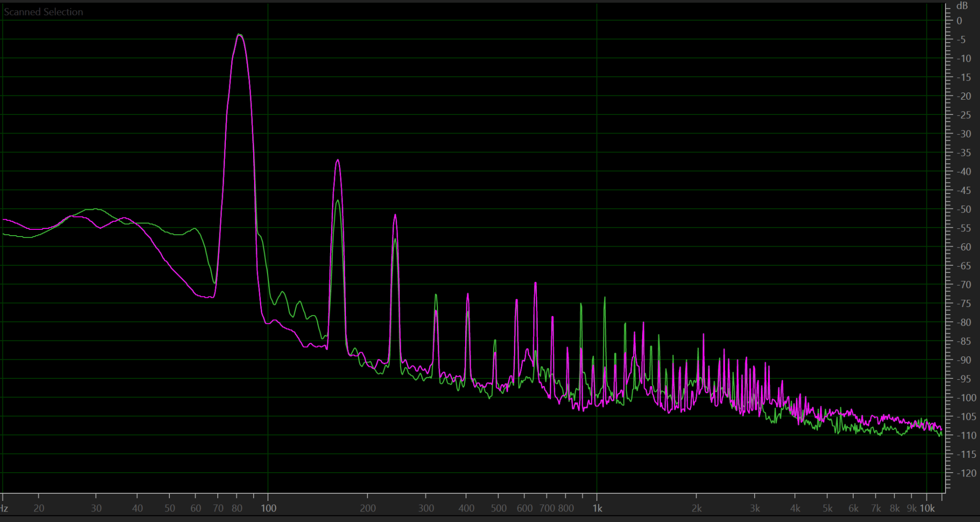Select the -110 dB scale label
Image resolution: width=980 pixels, height=522 pixels.
[x=966, y=436]
